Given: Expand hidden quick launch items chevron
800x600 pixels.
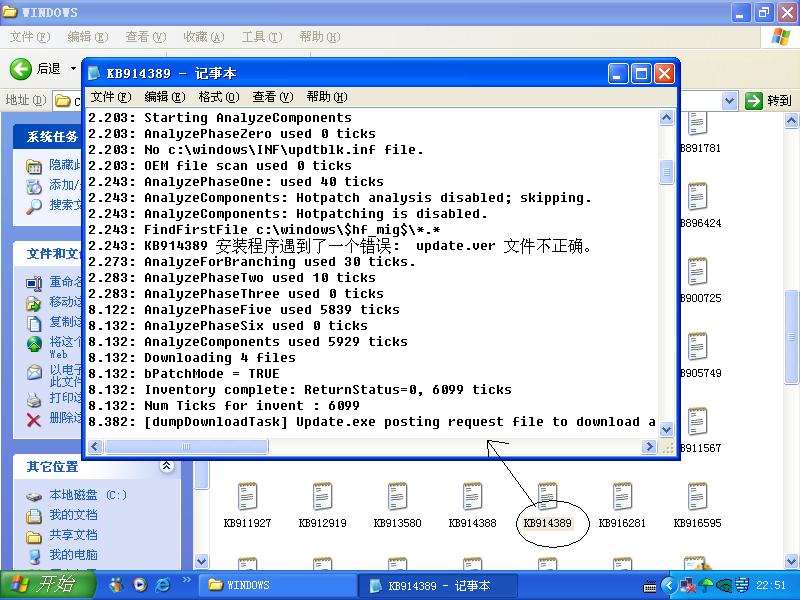Looking at the screenshot, I should pyautogui.click(x=186, y=579).
